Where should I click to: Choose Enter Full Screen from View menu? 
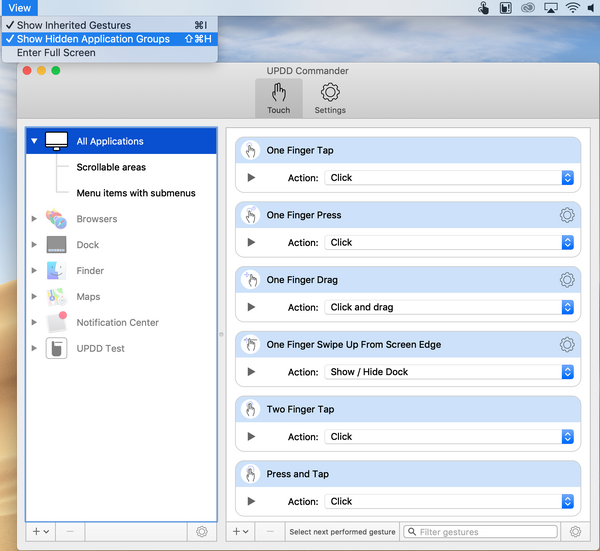[56, 53]
